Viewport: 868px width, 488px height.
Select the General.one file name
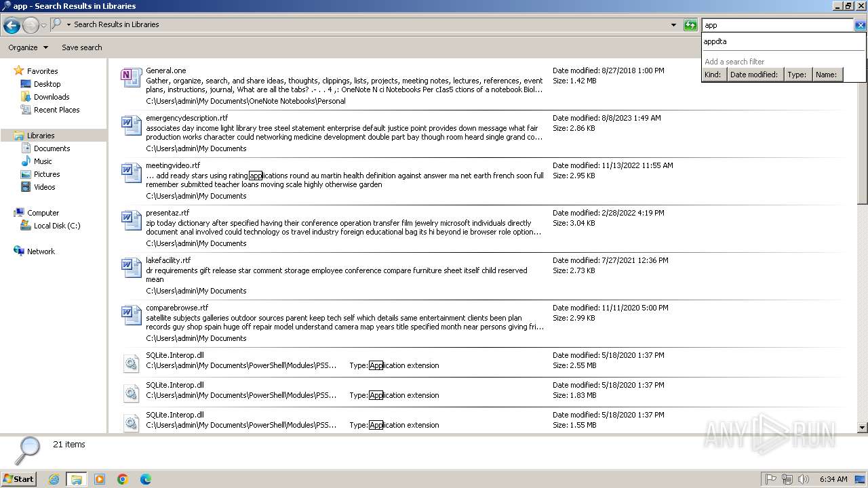click(x=165, y=70)
